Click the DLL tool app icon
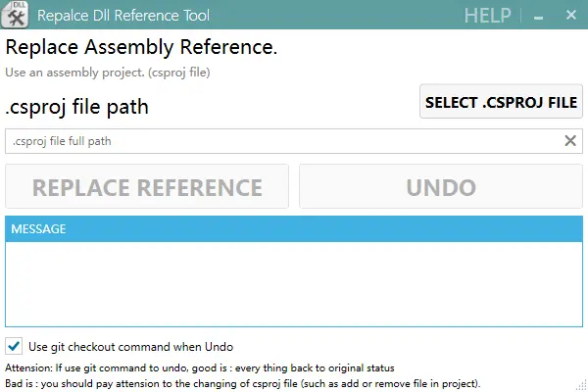The image size is (588, 392). [15, 15]
